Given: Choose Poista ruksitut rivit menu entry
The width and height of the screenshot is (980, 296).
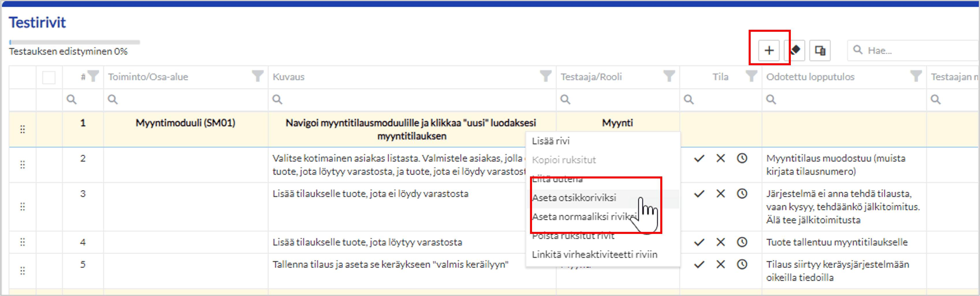Looking at the screenshot, I should (x=603, y=236).
